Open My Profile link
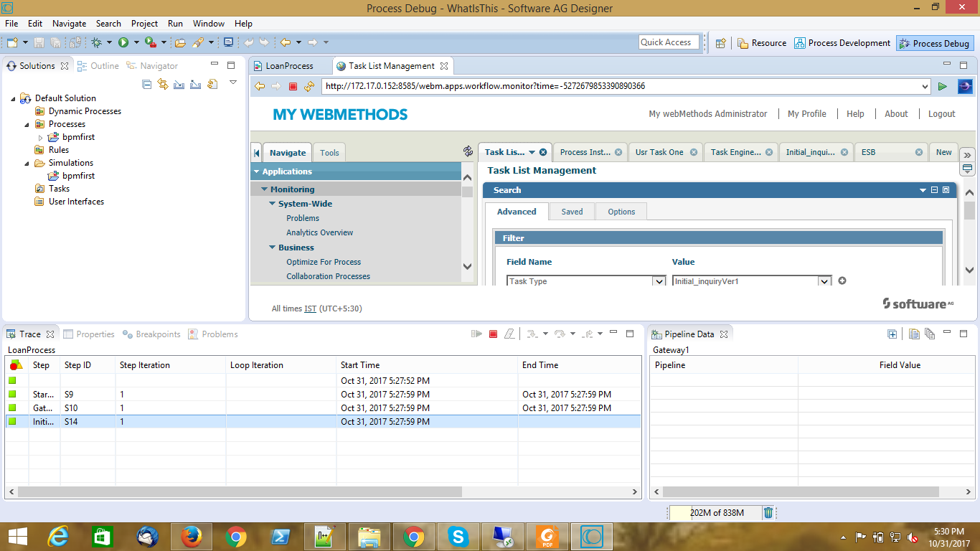Screen dimensions: 980x551 [x=807, y=113]
